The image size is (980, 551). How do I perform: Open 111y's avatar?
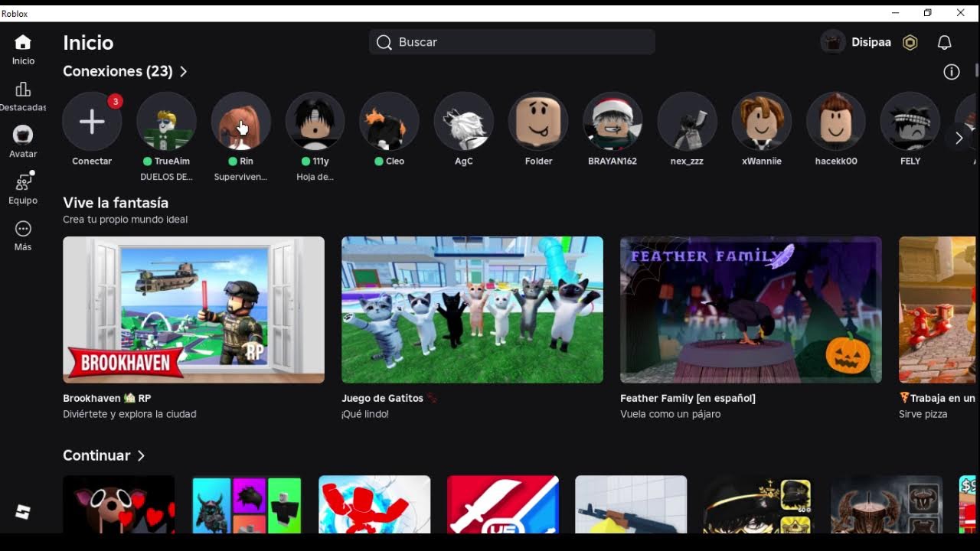tap(315, 122)
